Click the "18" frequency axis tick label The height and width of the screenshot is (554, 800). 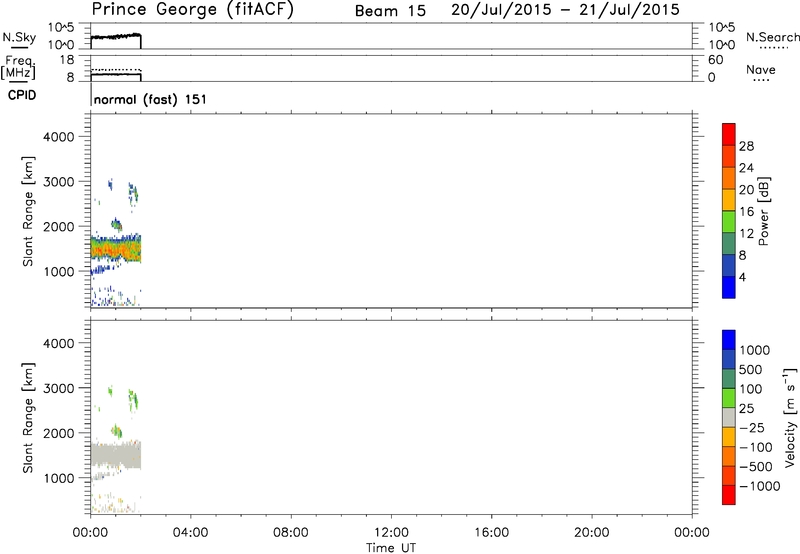click(67, 60)
